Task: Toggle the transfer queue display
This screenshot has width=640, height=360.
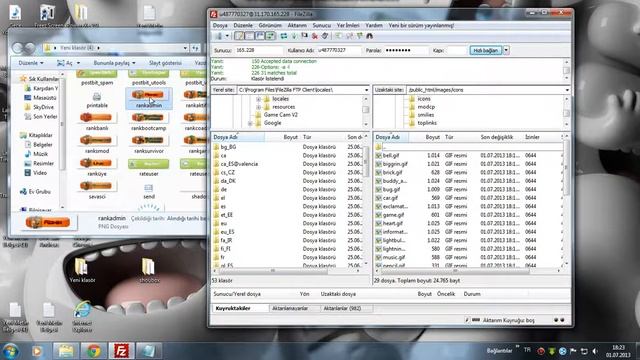Action: [270, 36]
